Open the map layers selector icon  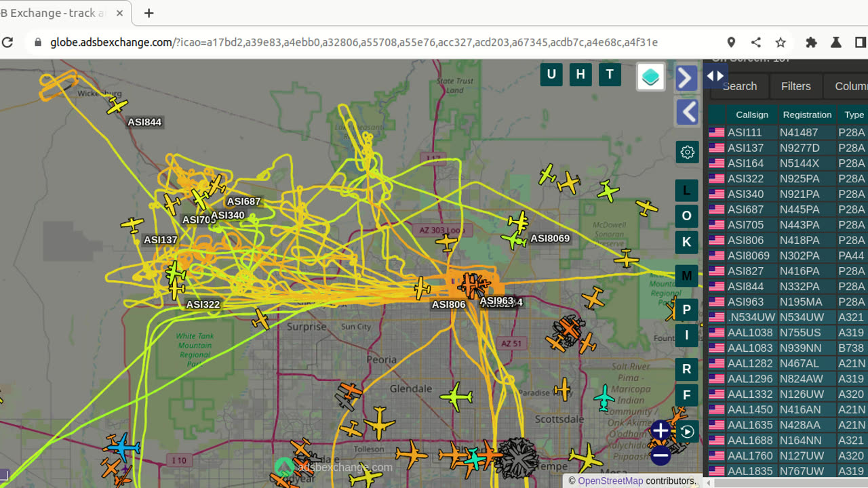click(x=650, y=77)
